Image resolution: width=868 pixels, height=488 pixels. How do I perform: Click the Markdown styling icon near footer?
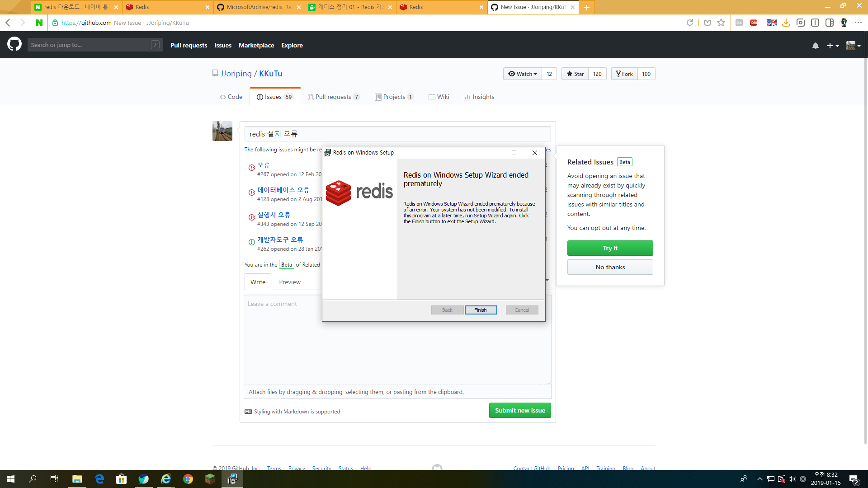248,411
